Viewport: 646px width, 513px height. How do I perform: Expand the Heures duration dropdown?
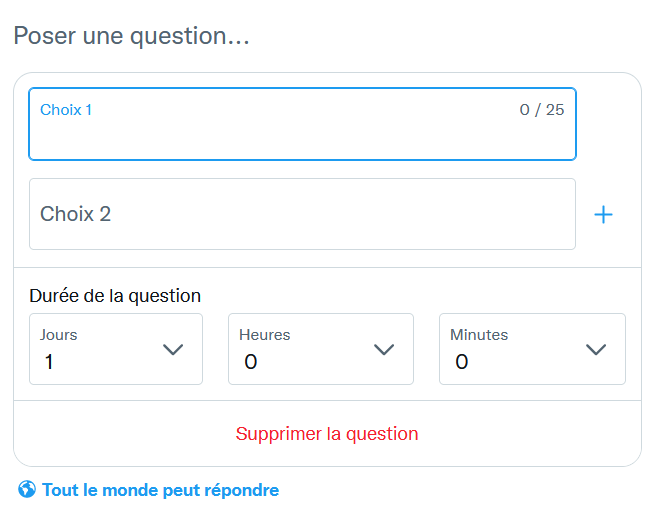pos(320,349)
